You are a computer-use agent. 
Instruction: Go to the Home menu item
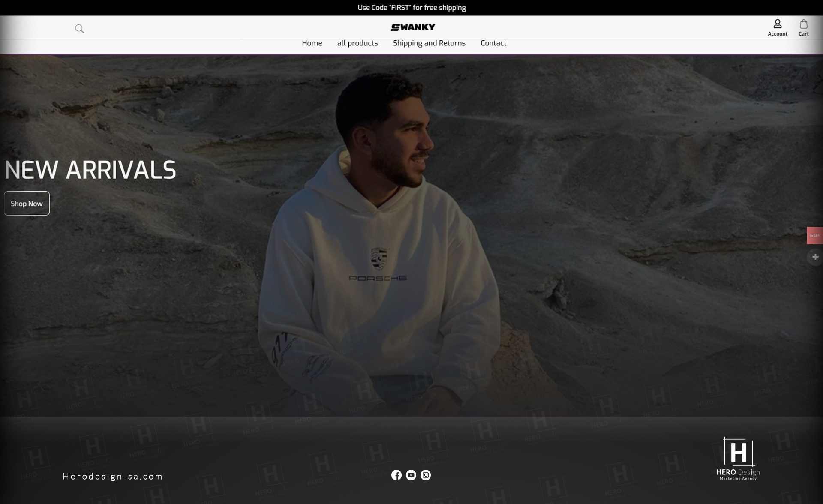pos(312,43)
